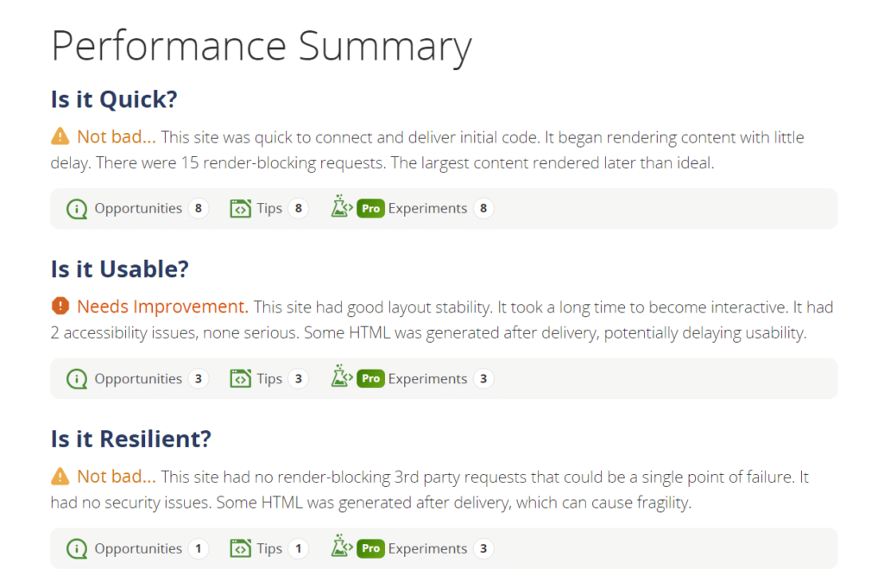
Task: Click the Pro badge in Is it Usable row
Action: pos(370,378)
